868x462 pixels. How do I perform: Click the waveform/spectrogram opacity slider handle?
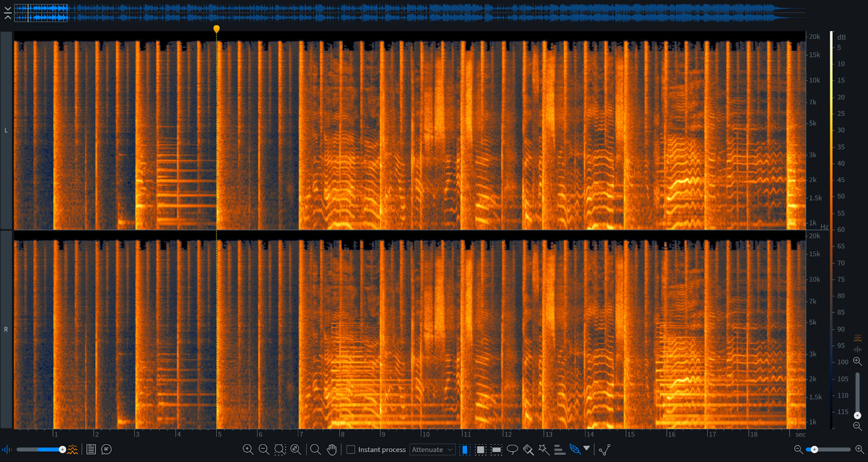[62, 450]
